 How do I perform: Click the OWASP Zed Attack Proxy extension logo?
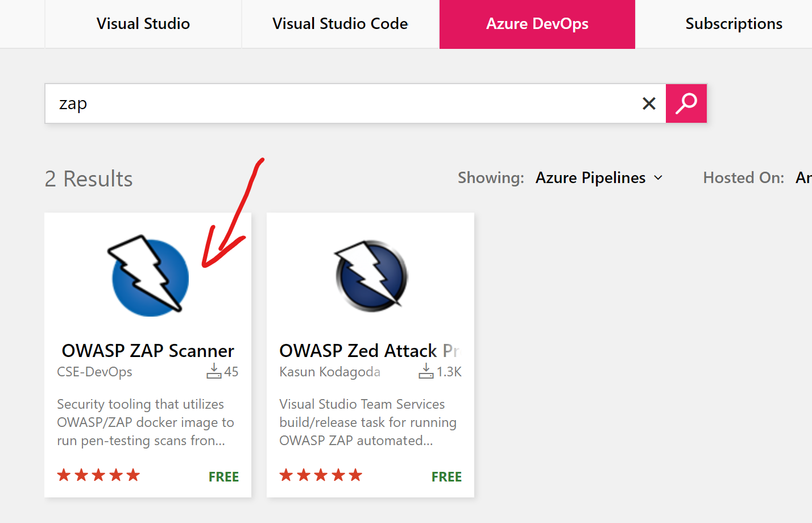pyautogui.click(x=370, y=276)
